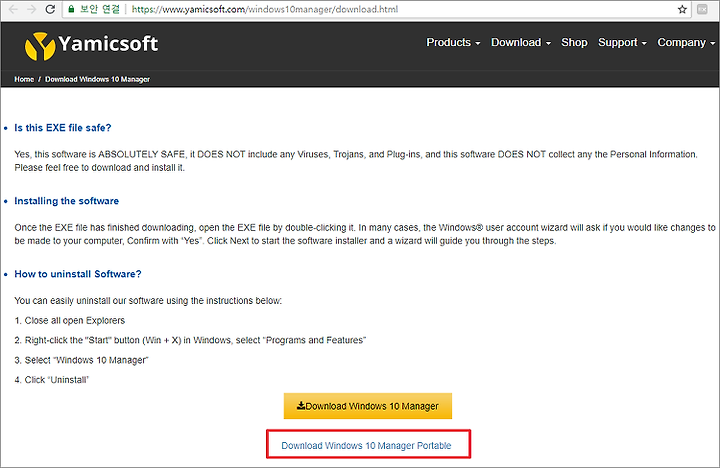
Task: Click the 'How to uninstall Software?' heading
Action: click(x=78, y=274)
